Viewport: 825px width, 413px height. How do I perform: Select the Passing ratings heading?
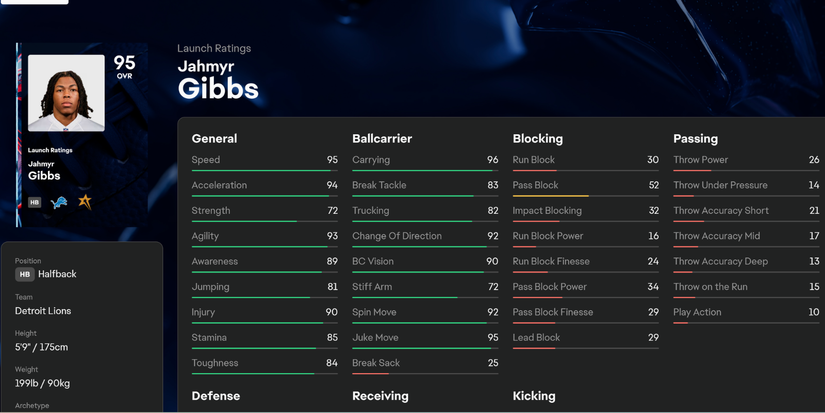click(695, 139)
